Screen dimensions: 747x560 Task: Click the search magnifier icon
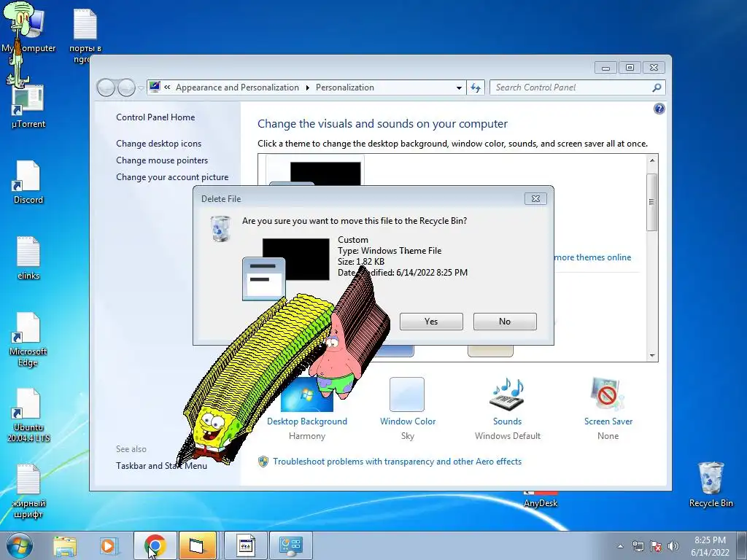pyautogui.click(x=657, y=87)
